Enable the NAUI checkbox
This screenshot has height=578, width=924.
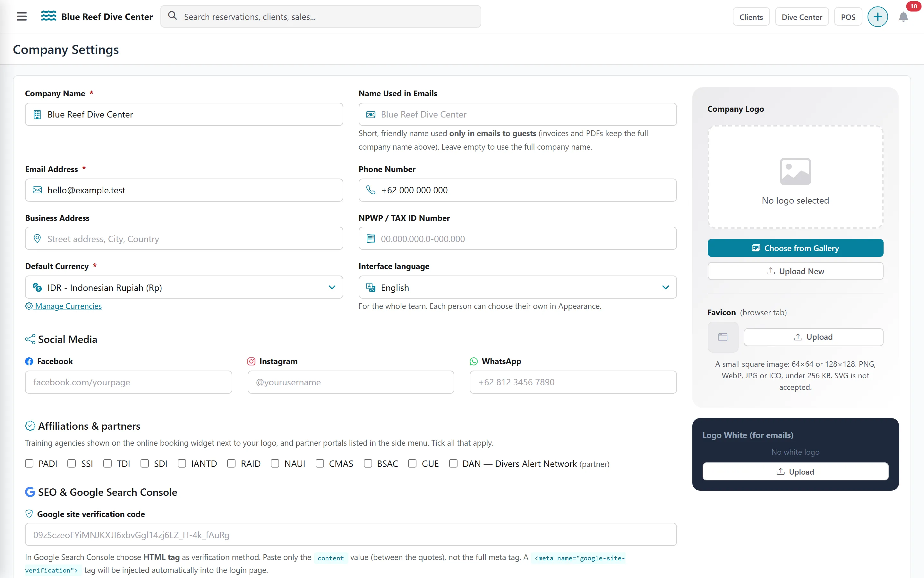tap(275, 464)
